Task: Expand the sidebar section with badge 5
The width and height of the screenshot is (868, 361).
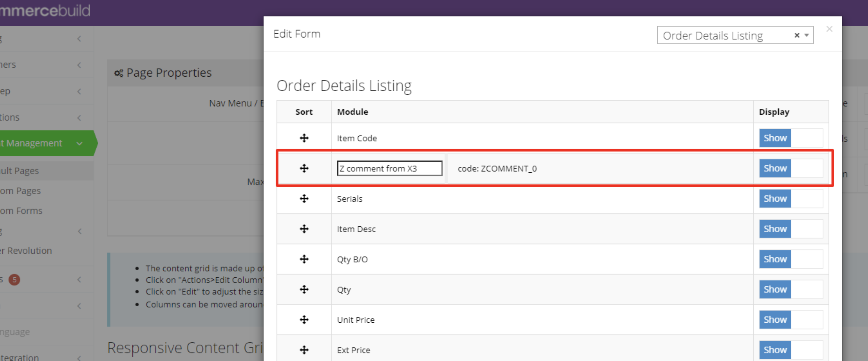Action: [79, 279]
